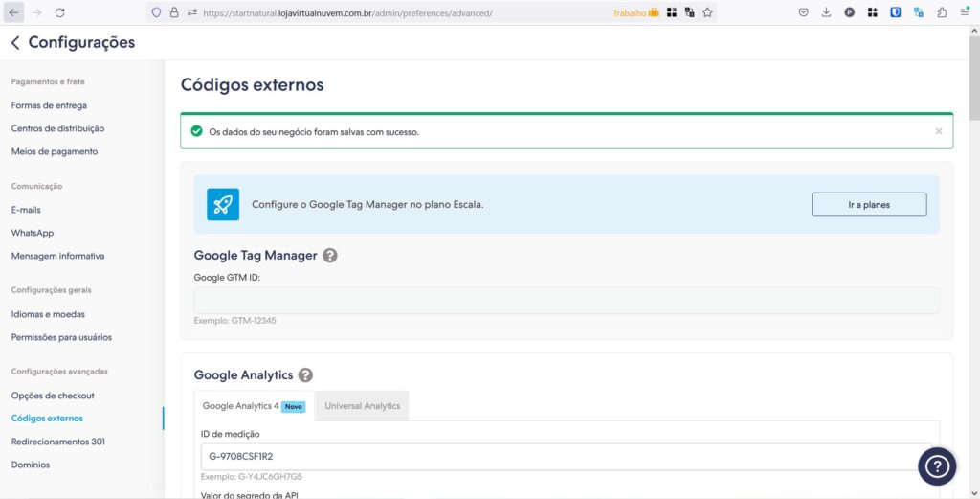
Task: Open Mensagem informativa in the sidebar
Action: pos(58,257)
